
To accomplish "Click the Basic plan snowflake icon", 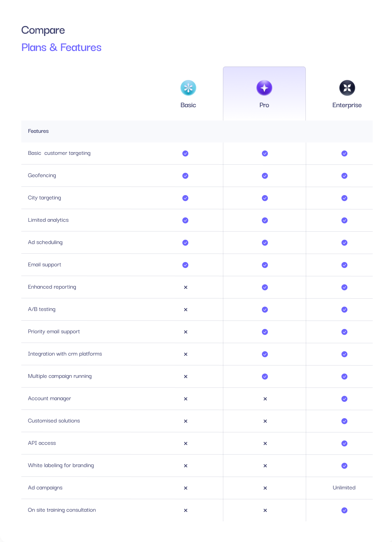I will tap(188, 88).
